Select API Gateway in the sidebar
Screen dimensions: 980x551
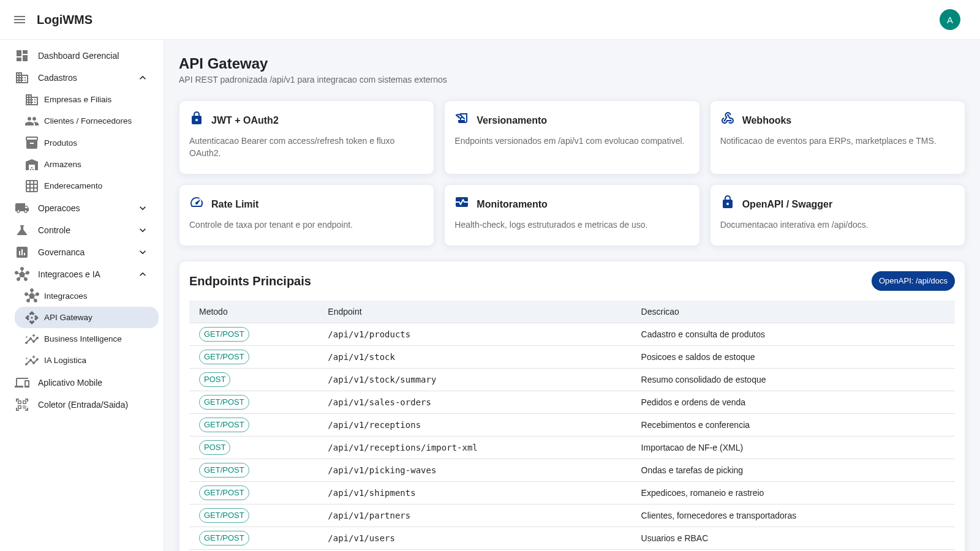point(86,318)
